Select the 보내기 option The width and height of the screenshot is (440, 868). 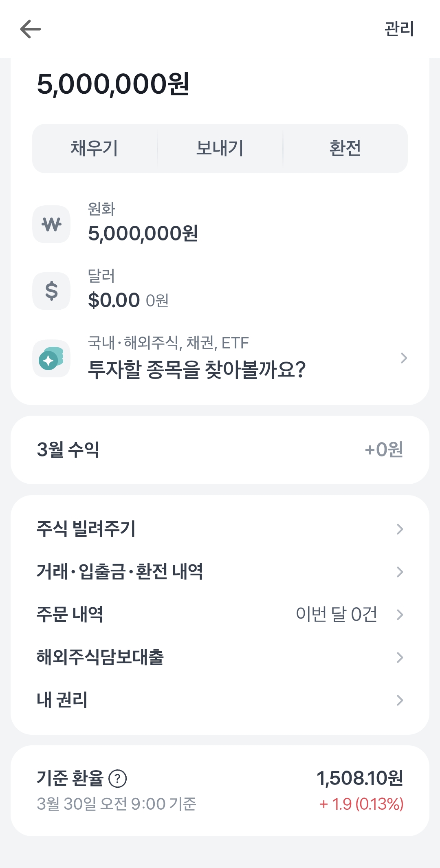click(x=220, y=148)
